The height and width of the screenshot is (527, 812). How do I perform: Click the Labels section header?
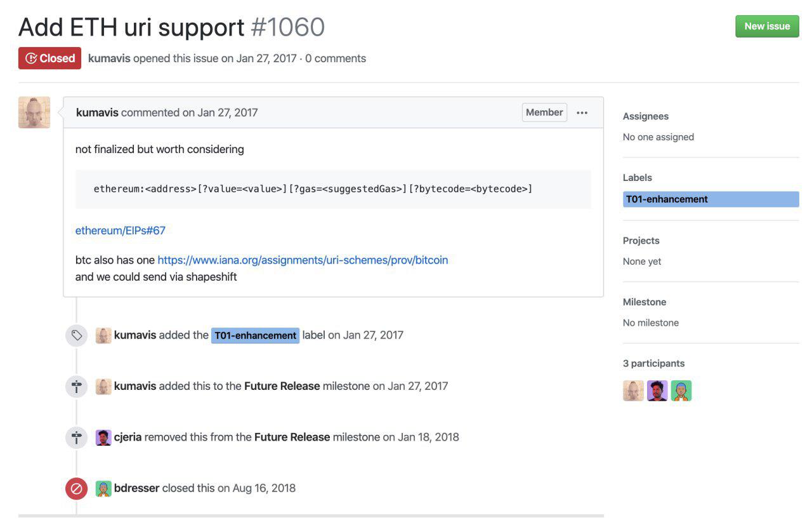638,177
